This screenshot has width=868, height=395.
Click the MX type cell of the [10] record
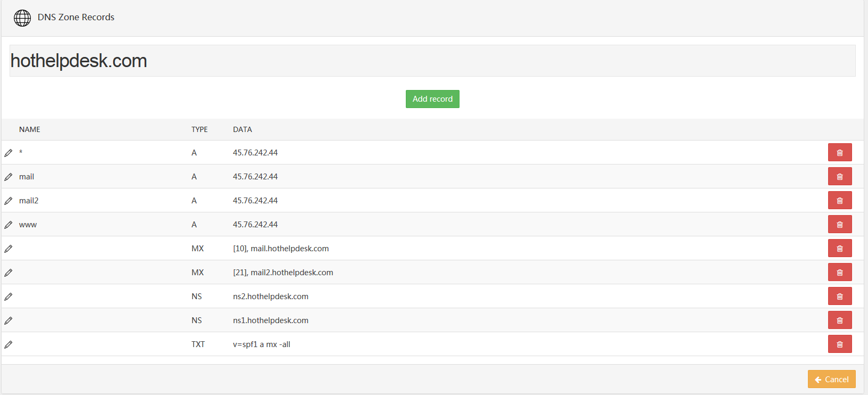coord(197,249)
